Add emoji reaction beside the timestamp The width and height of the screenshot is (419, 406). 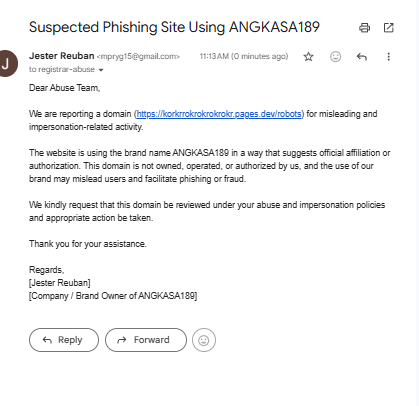click(335, 57)
